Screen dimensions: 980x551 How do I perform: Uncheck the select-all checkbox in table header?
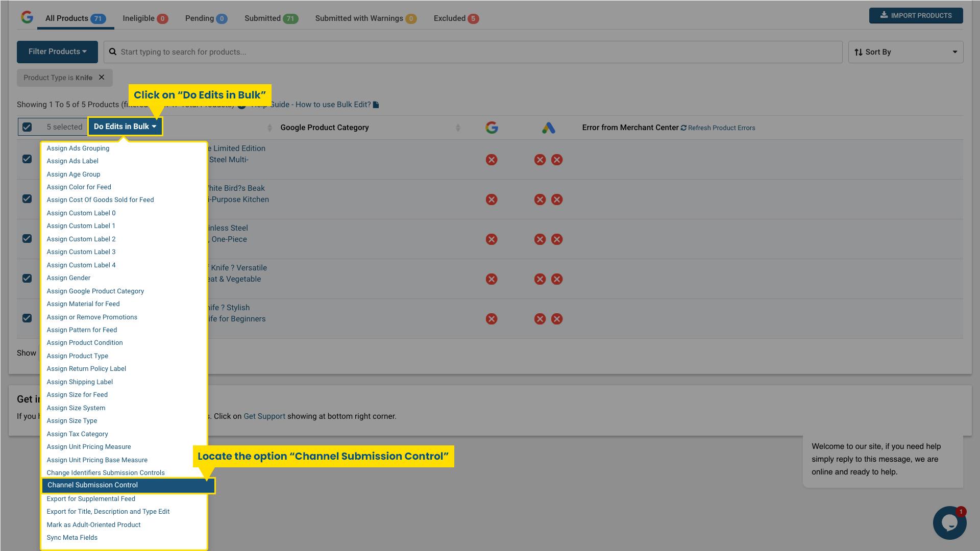(x=27, y=127)
